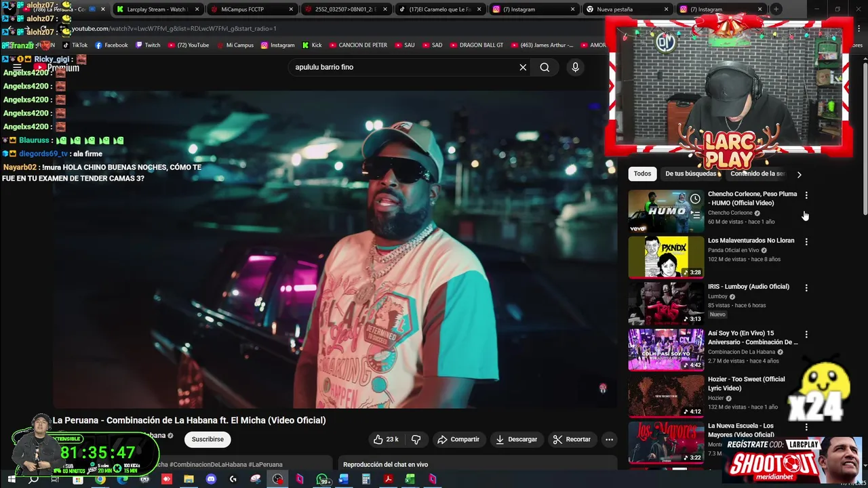The height and width of the screenshot is (488, 868).
Task: Dislike the La Peruana video
Action: (x=416, y=439)
